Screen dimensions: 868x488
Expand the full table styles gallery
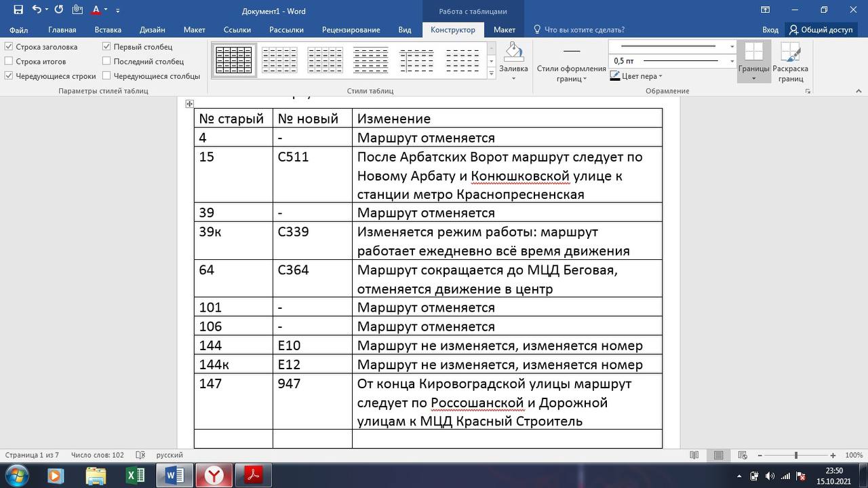(x=492, y=73)
